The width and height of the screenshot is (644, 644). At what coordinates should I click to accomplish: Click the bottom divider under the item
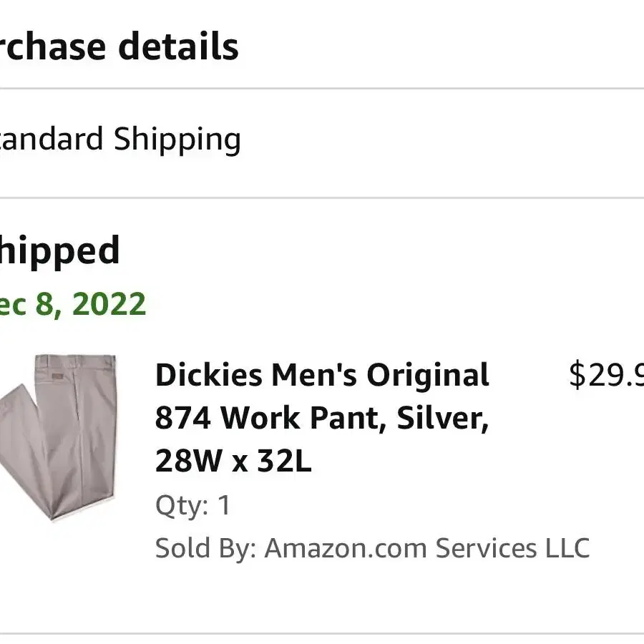tap(322, 634)
